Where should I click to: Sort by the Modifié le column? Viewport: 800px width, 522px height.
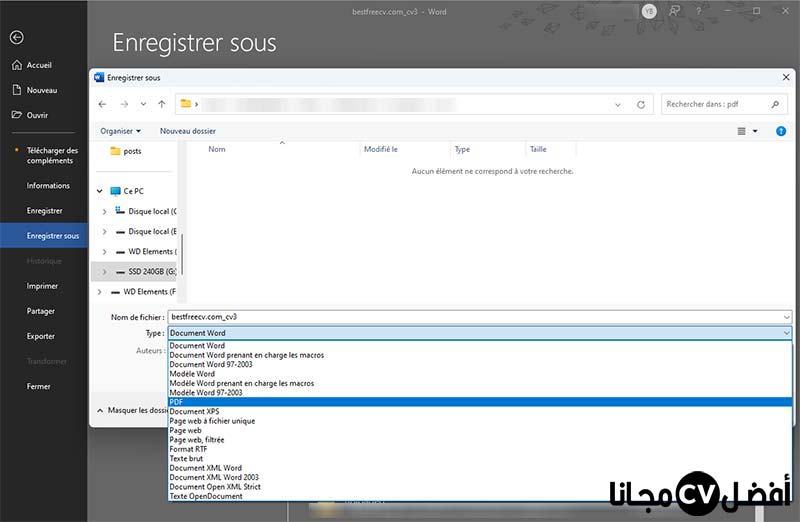click(x=381, y=149)
